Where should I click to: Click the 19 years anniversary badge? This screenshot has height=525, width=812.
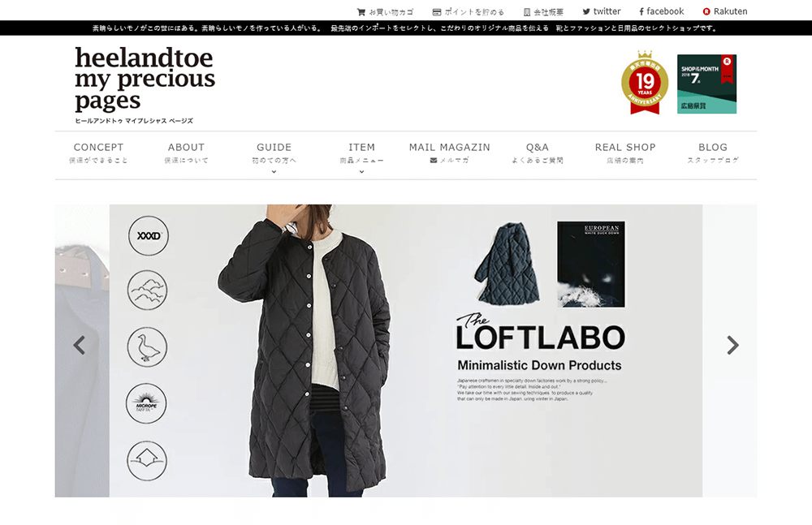coord(645,82)
